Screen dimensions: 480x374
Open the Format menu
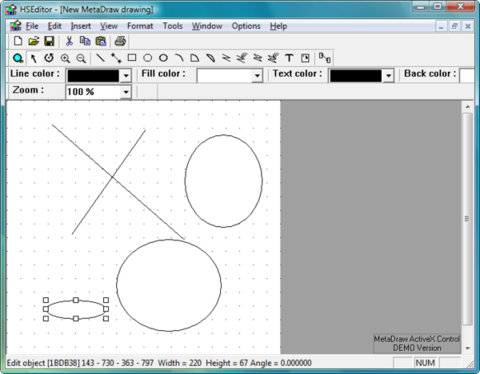click(140, 26)
